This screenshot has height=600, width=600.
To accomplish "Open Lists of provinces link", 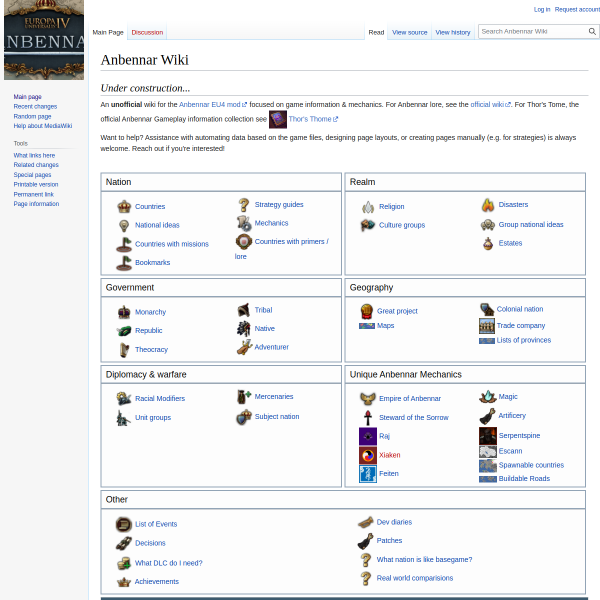I will click(x=523, y=340).
